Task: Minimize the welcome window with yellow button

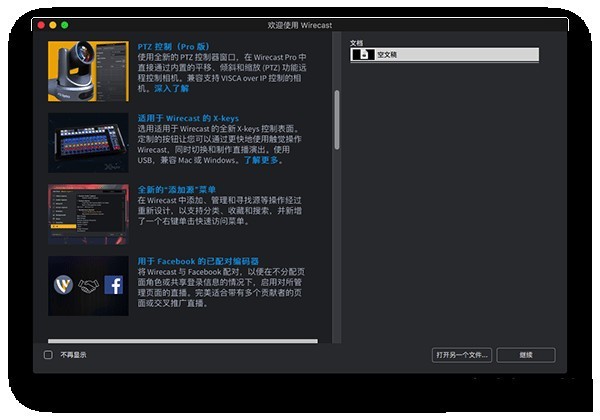Action: [53, 25]
